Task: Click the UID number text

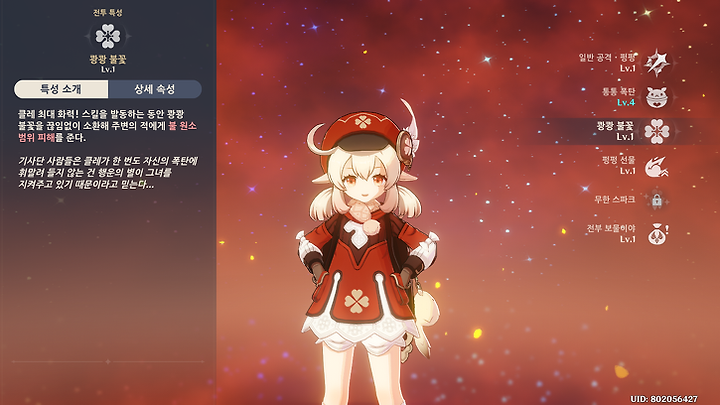Action: (664, 399)
